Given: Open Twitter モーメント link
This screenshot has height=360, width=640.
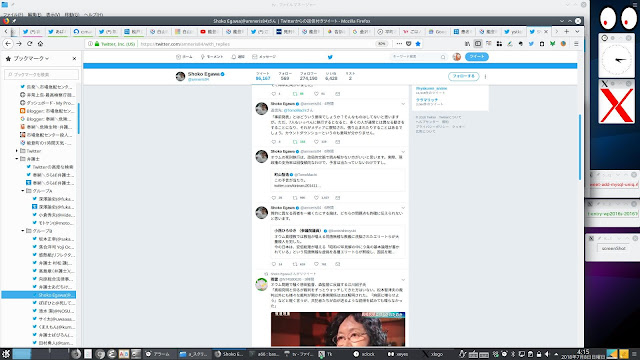Looking at the screenshot, I should (x=212, y=57).
